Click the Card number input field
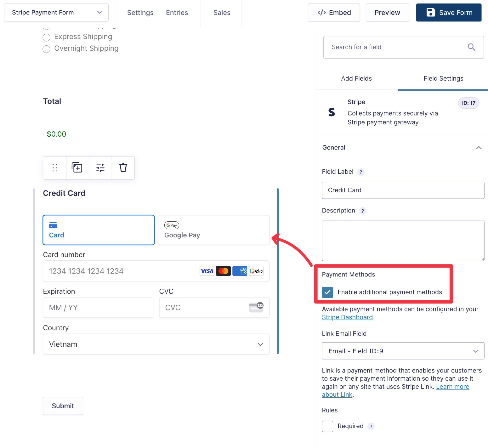This screenshot has height=448, width=488. click(156, 271)
